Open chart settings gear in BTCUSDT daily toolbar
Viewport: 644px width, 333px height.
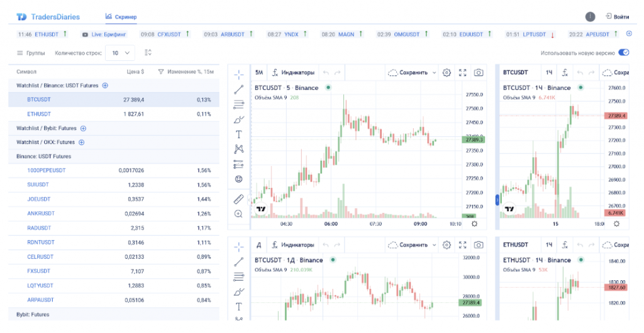(x=447, y=245)
